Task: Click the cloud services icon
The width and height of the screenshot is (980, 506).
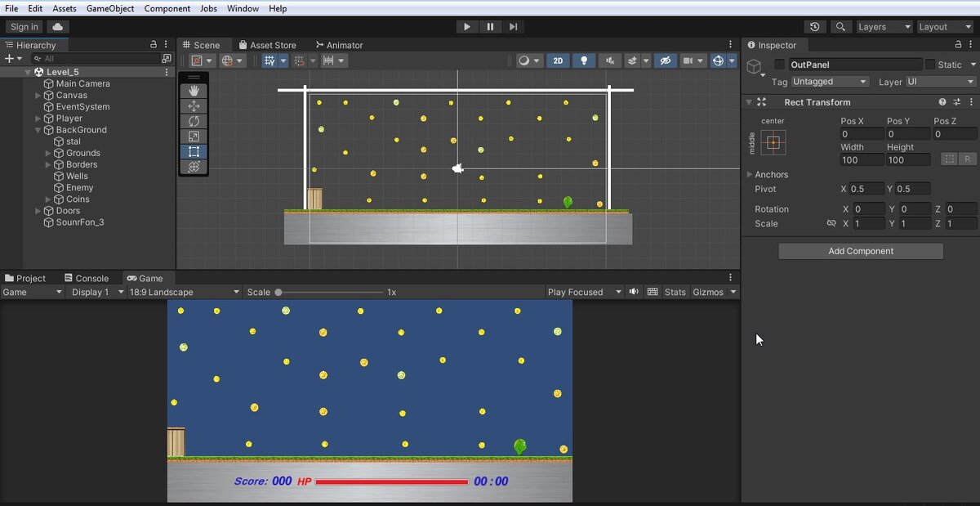Action: 58,27
